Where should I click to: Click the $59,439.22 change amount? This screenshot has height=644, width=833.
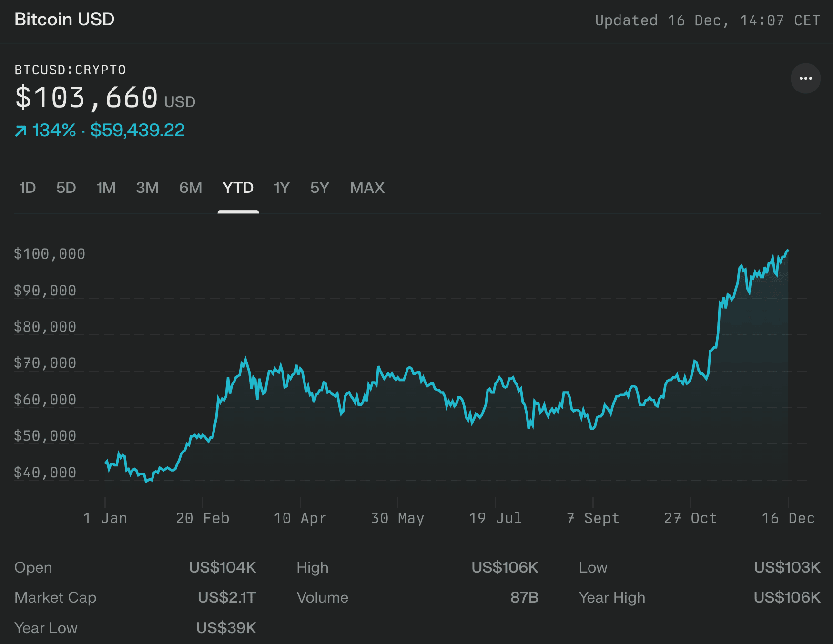[137, 130]
